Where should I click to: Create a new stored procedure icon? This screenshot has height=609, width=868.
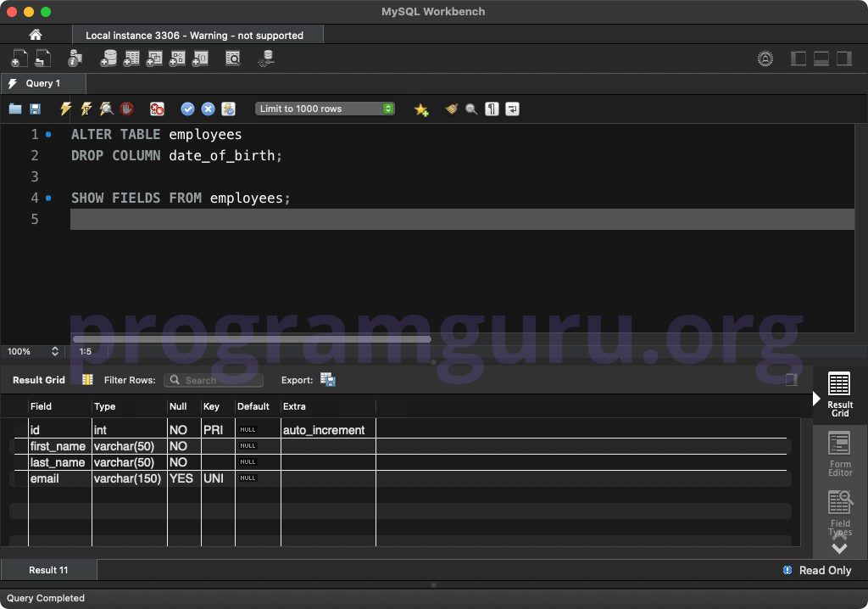click(x=177, y=59)
